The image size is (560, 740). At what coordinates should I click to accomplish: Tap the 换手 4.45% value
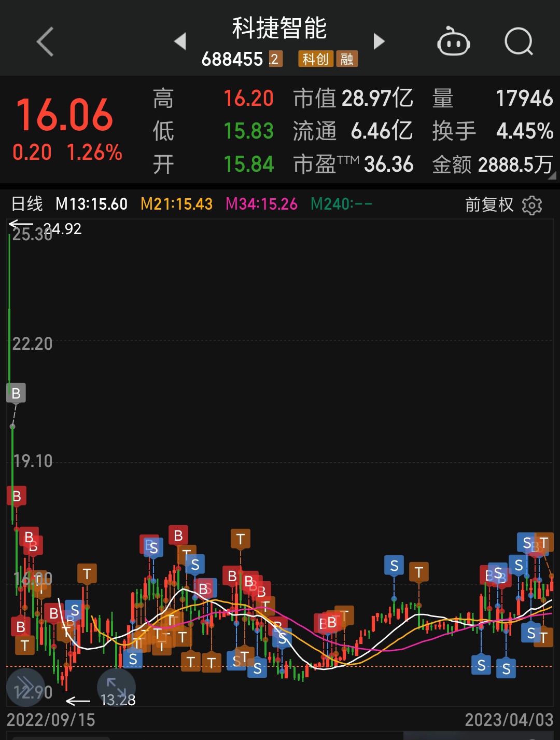[493, 131]
